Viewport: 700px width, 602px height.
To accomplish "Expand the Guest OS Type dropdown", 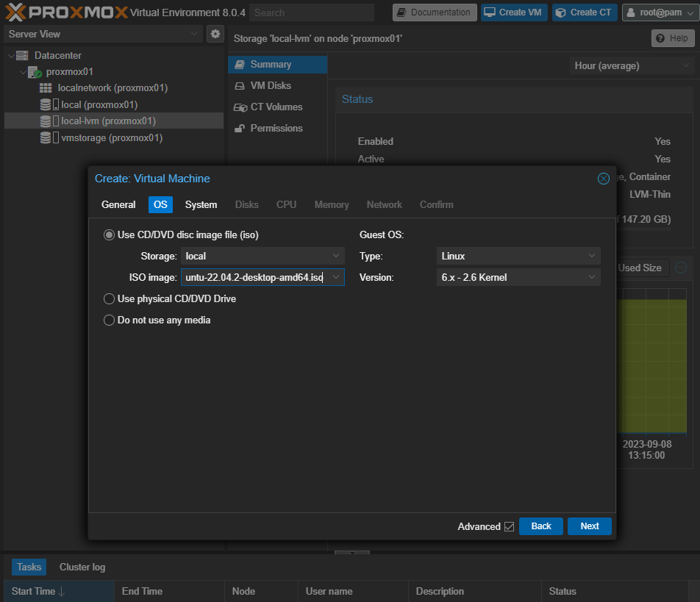I will [x=592, y=257].
